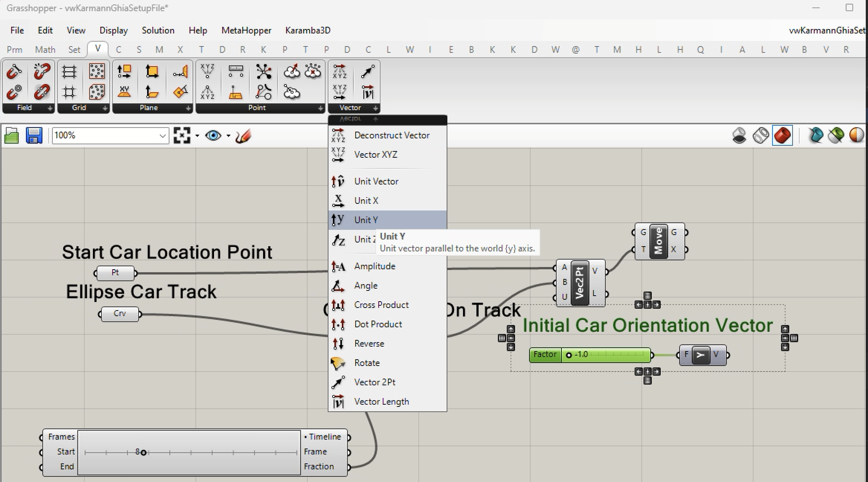The width and height of the screenshot is (868, 482).
Task: Click the Zoom Extents icon
Action: tap(182, 135)
